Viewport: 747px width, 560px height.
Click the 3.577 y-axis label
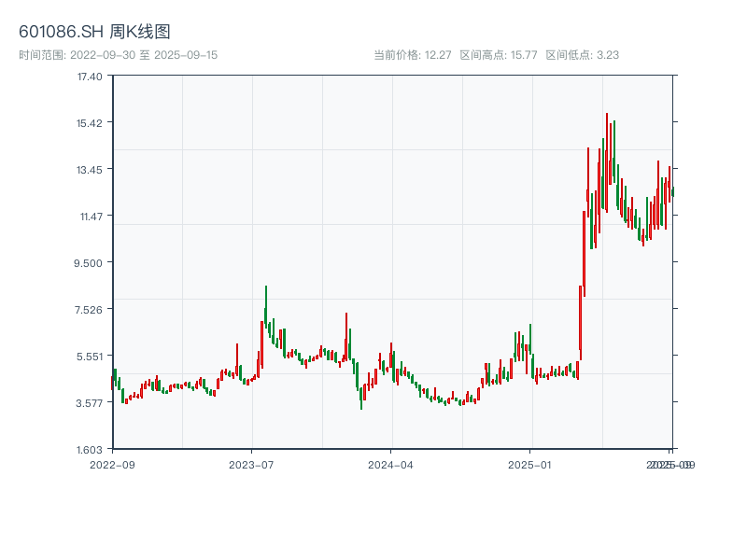click(x=89, y=403)
